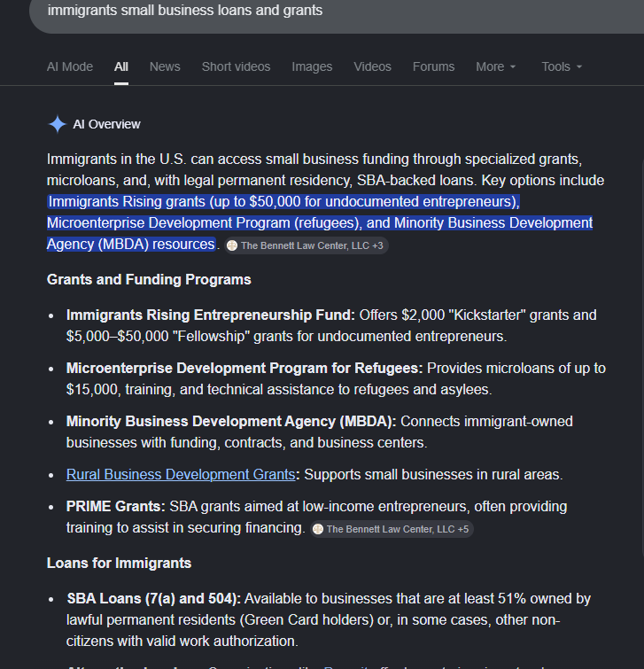The image size is (644, 669).
Task: Open the Short videos tab
Action: pos(236,66)
